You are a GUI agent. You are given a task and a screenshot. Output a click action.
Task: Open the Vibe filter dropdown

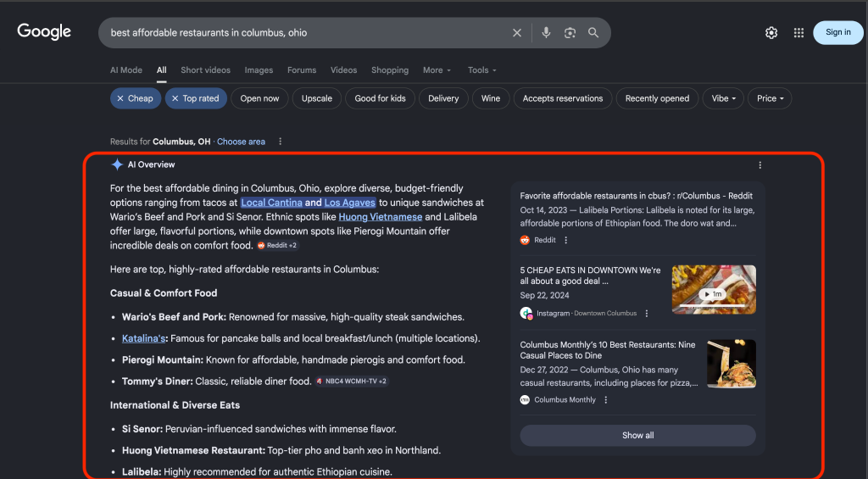724,98
